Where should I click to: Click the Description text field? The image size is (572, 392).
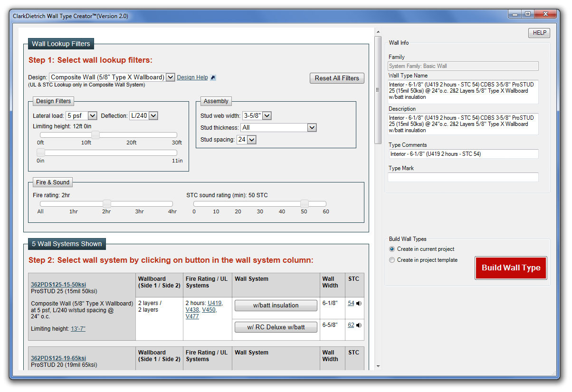463,124
